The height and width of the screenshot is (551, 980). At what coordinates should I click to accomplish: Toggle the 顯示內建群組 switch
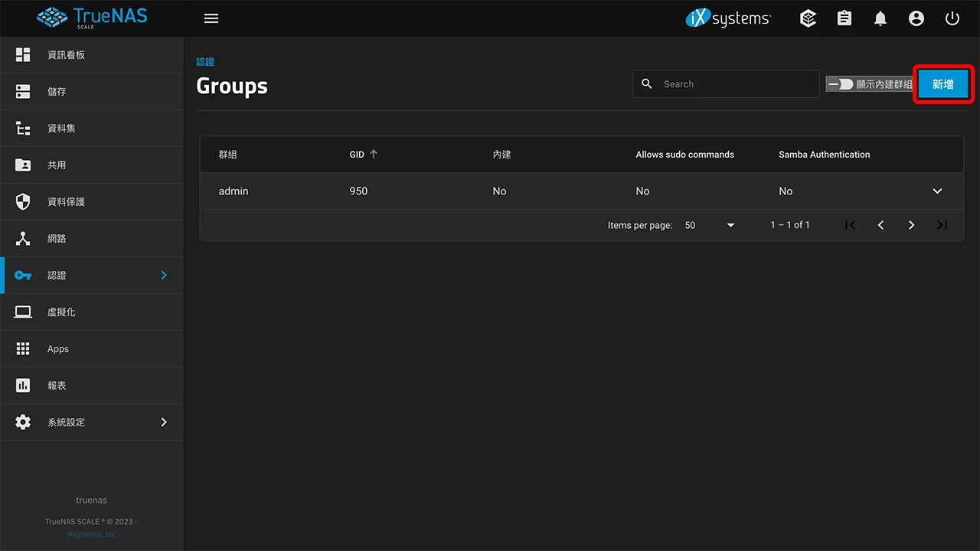pyautogui.click(x=841, y=84)
